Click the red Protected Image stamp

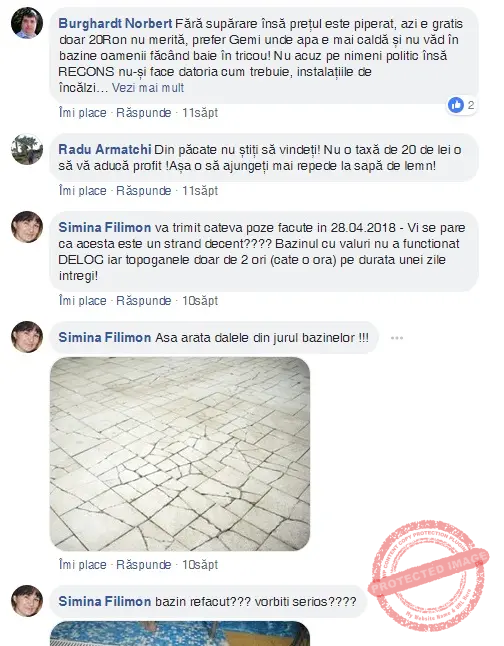(429, 574)
